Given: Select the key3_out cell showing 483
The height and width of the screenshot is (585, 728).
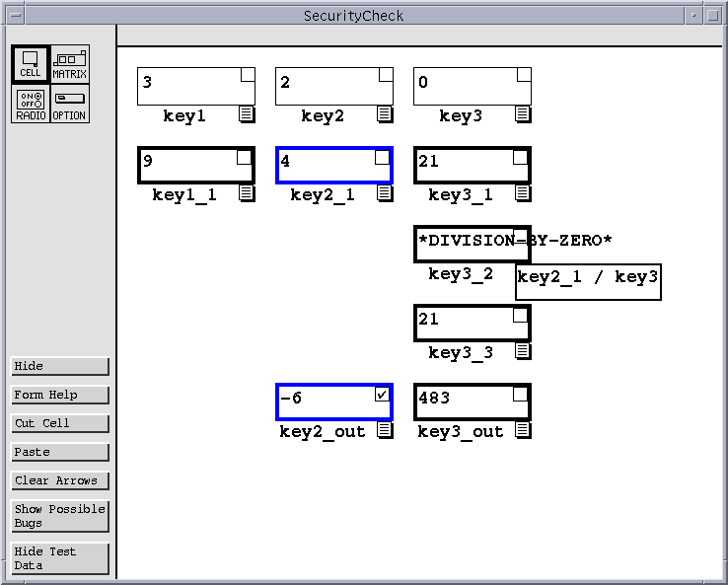Looking at the screenshot, I should click(x=464, y=402).
